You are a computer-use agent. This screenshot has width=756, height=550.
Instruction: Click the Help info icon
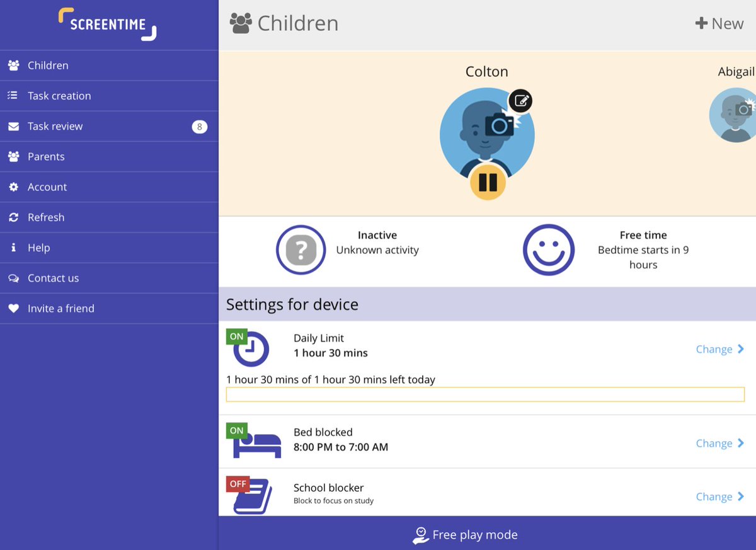click(x=13, y=248)
